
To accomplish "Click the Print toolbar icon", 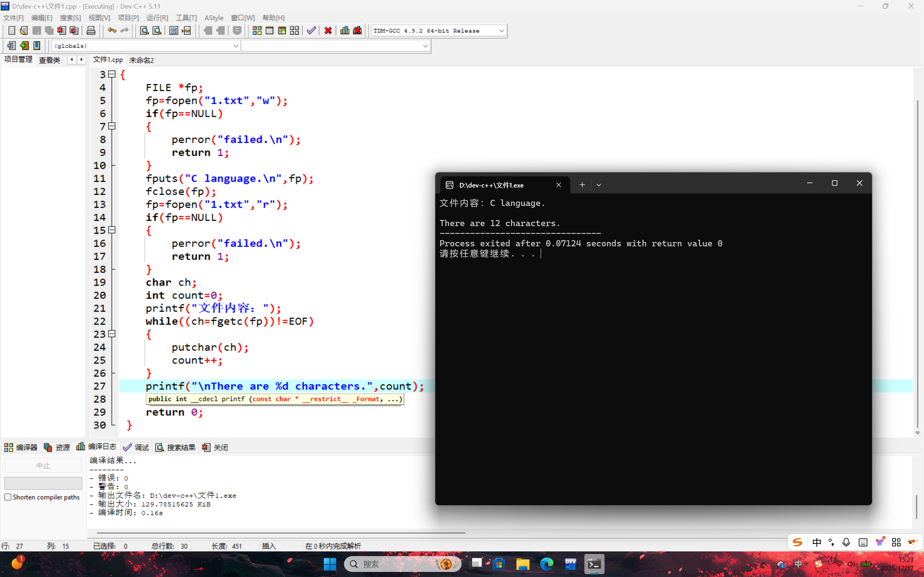I will click(91, 31).
